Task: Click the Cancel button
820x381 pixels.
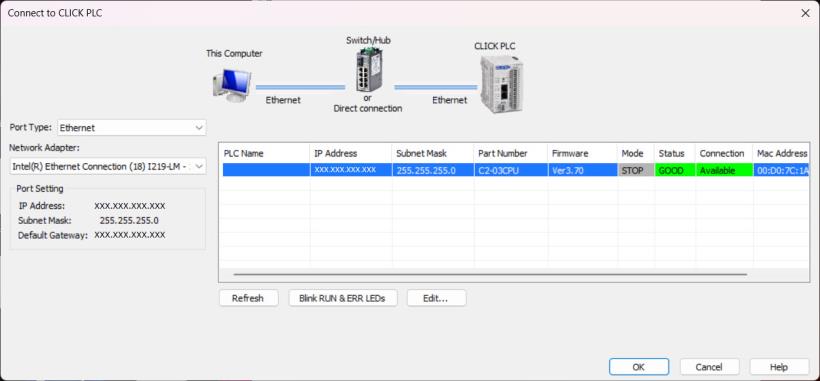Action: point(709,367)
